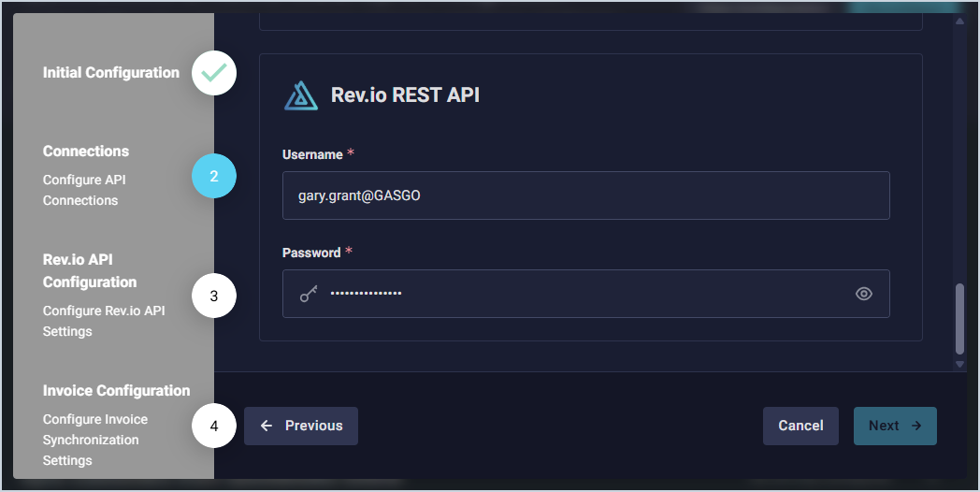This screenshot has height=492, width=980.
Task: Click the Cancel button
Action: click(x=800, y=426)
